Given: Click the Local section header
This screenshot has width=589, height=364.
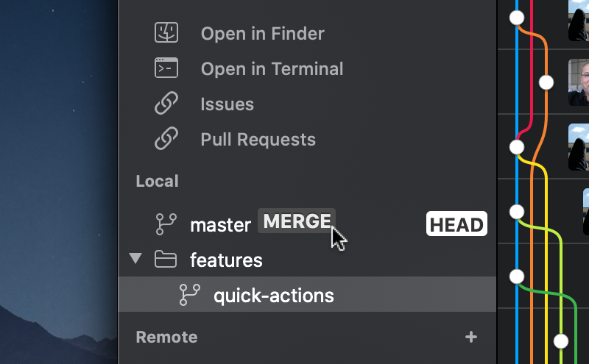Looking at the screenshot, I should pos(158,181).
